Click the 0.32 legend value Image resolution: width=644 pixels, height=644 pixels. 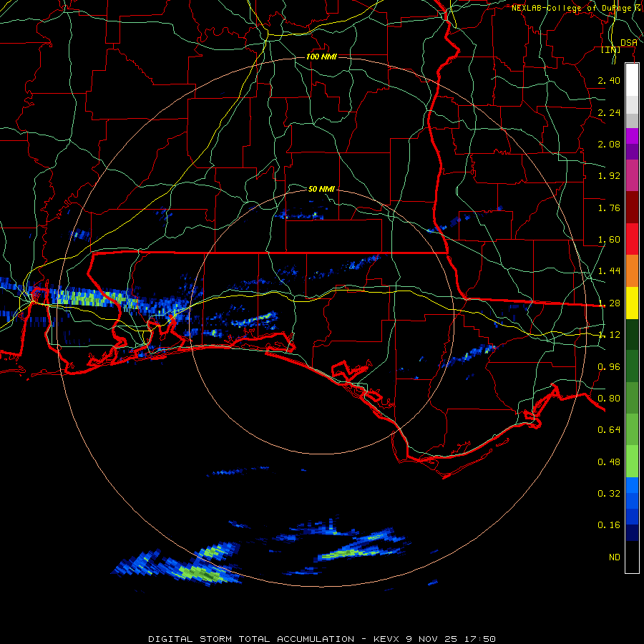pyautogui.click(x=609, y=494)
